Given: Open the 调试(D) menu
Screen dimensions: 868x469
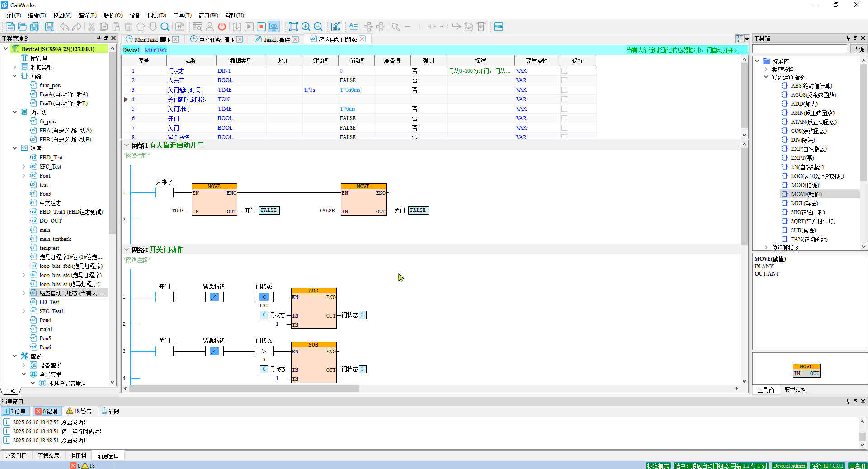Looking at the screenshot, I should [156, 15].
